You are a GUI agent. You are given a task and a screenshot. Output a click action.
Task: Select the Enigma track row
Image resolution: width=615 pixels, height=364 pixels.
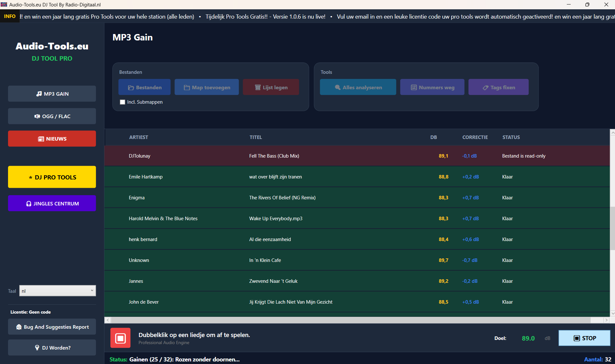click(x=357, y=198)
